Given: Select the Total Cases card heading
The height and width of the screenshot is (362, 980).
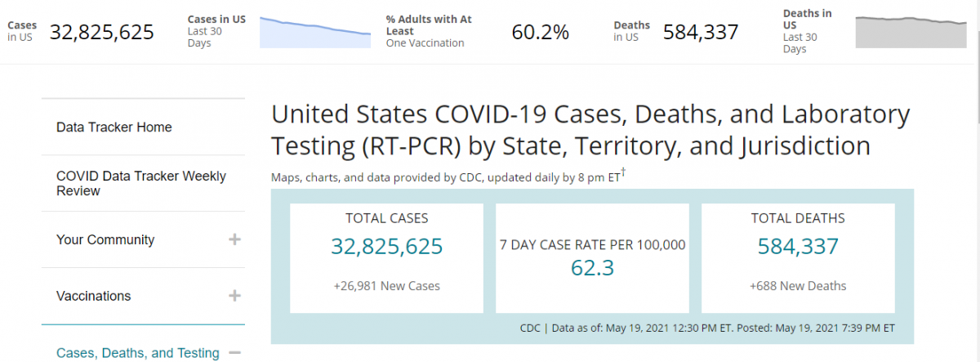Looking at the screenshot, I should click(387, 218).
